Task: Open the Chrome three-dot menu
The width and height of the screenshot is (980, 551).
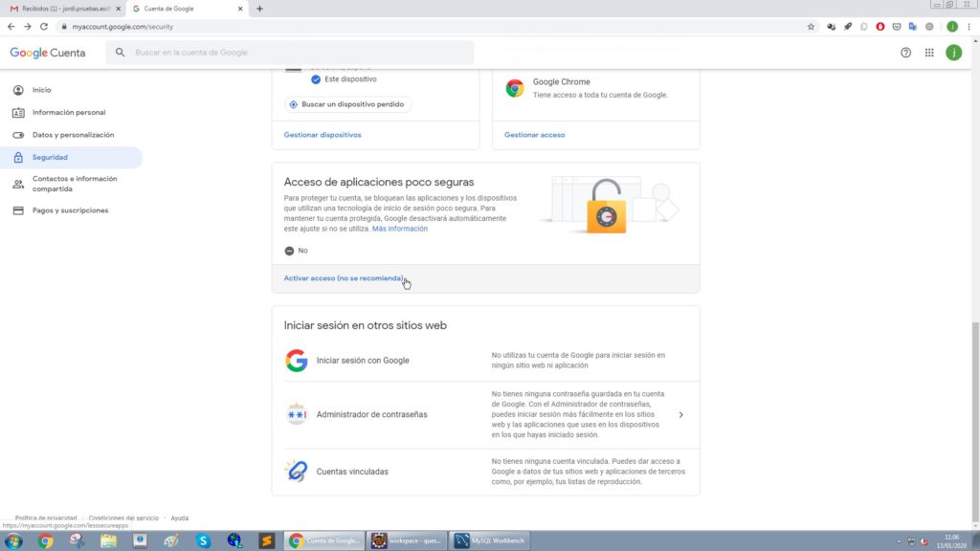Action: [968, 27]
